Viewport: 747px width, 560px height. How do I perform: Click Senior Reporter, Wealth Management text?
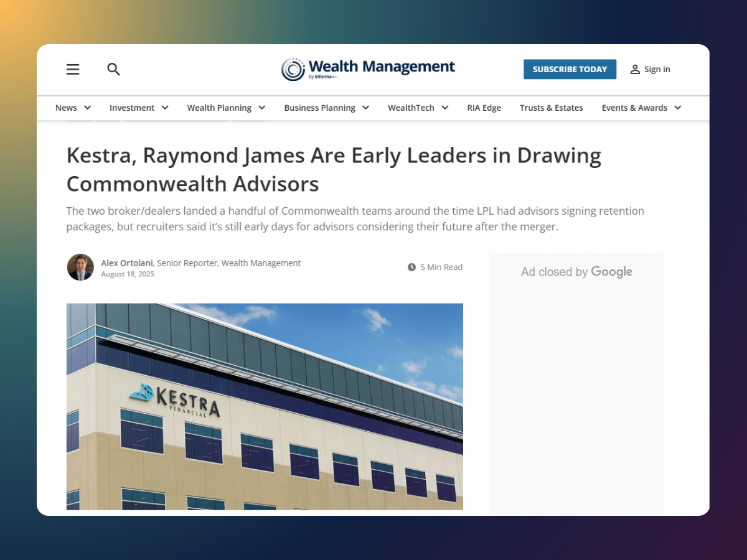229,263
